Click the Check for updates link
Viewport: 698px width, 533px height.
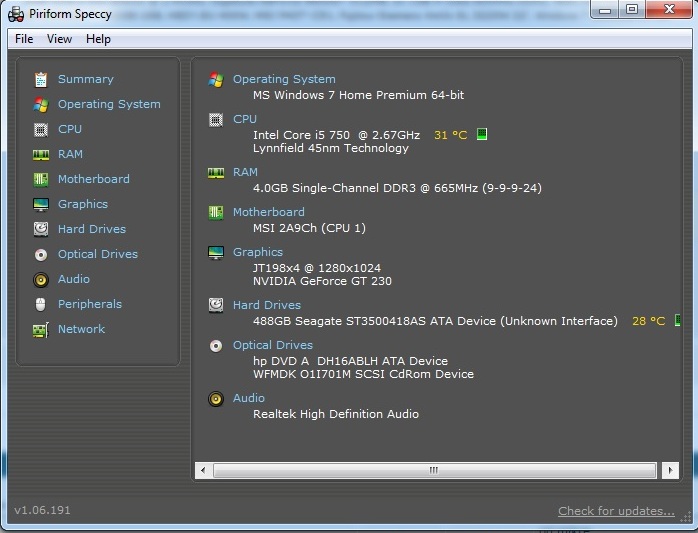616,511
